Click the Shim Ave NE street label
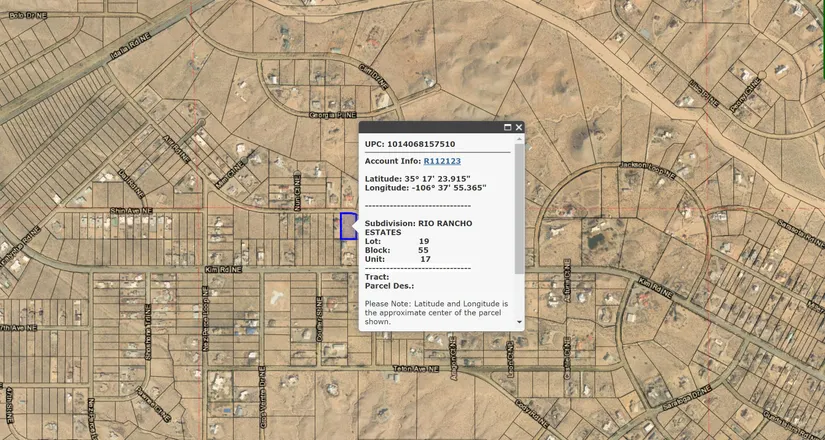This screenshot has width=825, height=440. (129, 211)
